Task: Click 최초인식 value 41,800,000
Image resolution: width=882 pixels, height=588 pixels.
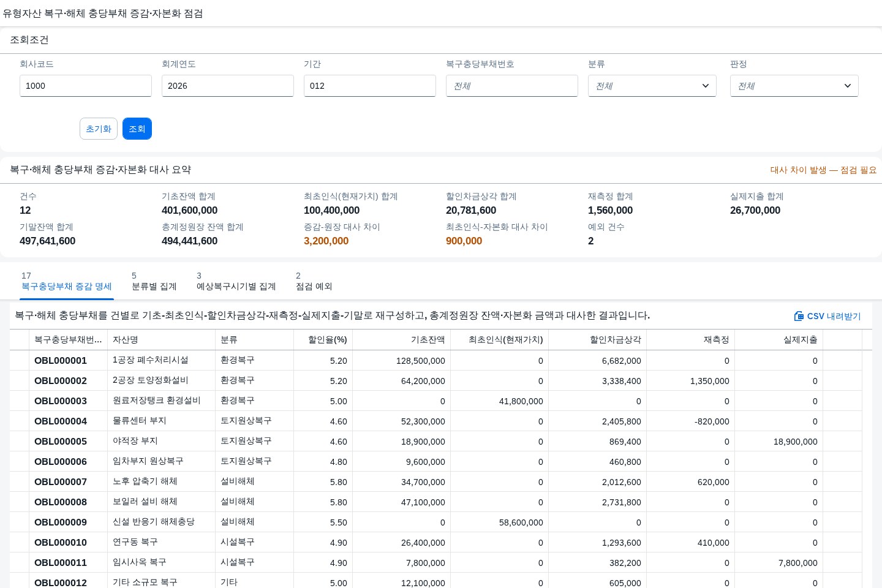Action: tap(521, 401)
